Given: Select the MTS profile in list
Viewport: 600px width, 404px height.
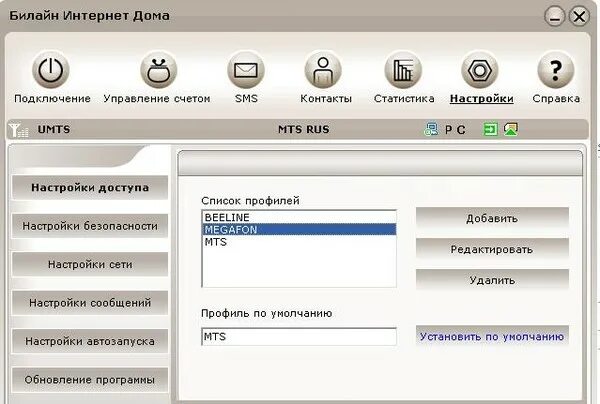Looking at the screenshot, I should [x=299, y=242].
